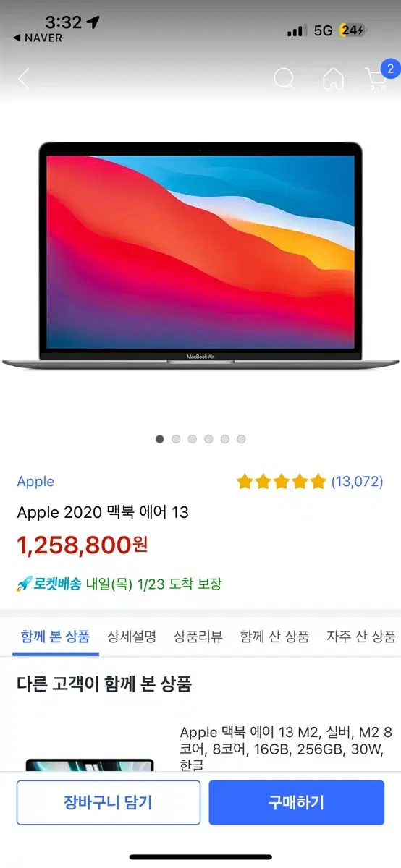Add to cart with 장바구니 담기

(x=108, y=802)
